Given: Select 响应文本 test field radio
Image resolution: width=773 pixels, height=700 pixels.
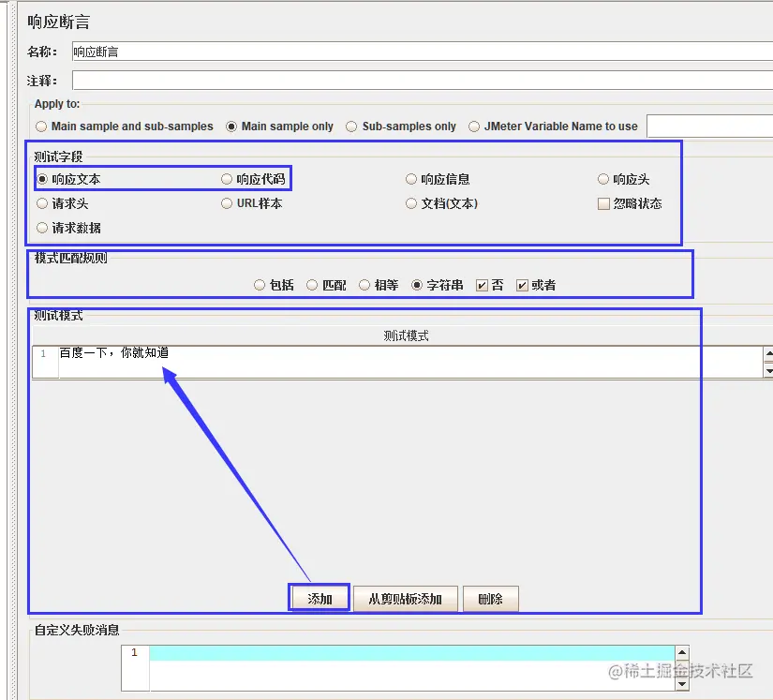Looking at the screenshot, I should click(x=42, y=179).
